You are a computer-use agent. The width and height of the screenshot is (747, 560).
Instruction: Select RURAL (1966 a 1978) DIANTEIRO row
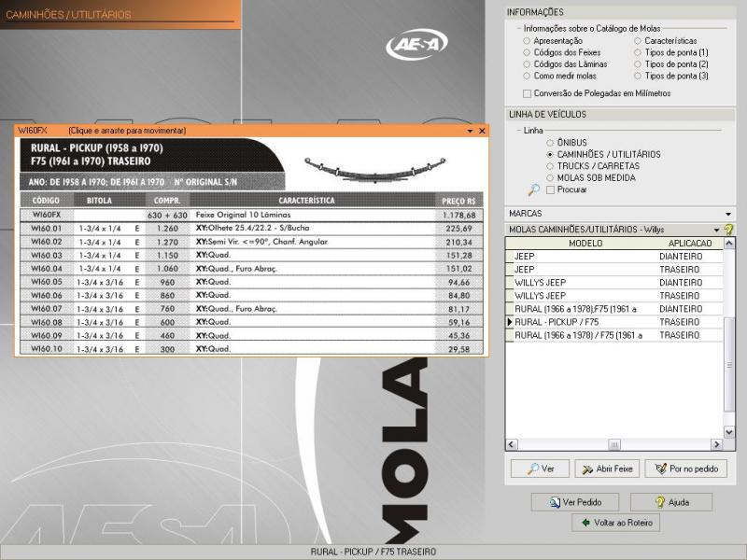tap(614, 309)
